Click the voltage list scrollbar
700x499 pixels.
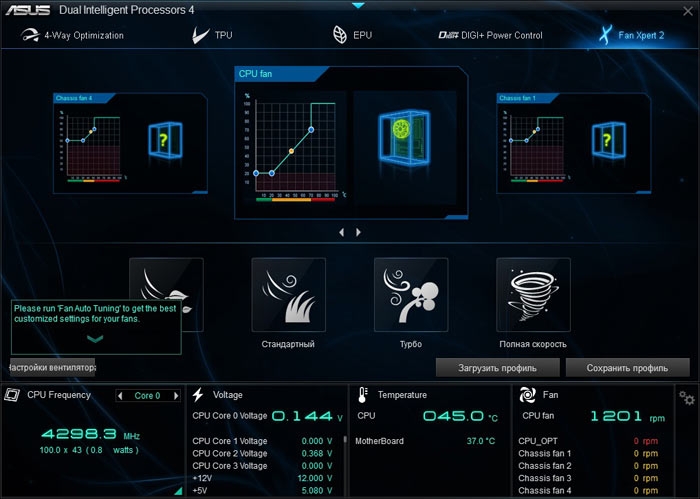pos(345,439)
